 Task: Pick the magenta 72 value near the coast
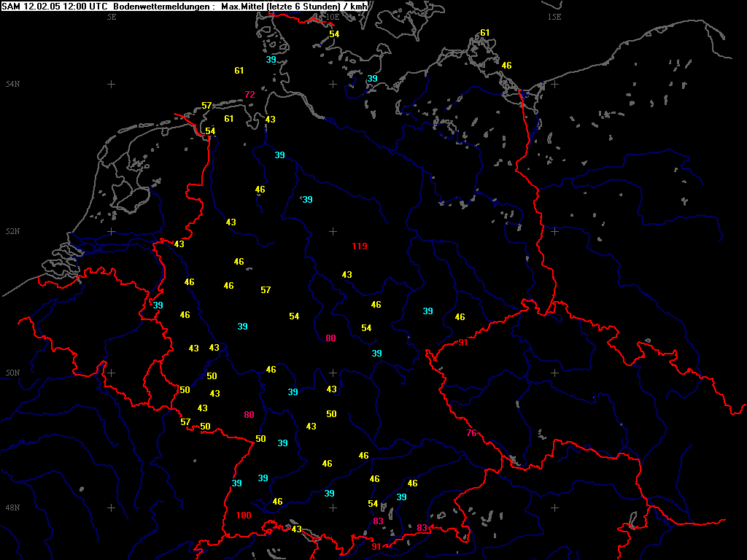click(250, 95)
